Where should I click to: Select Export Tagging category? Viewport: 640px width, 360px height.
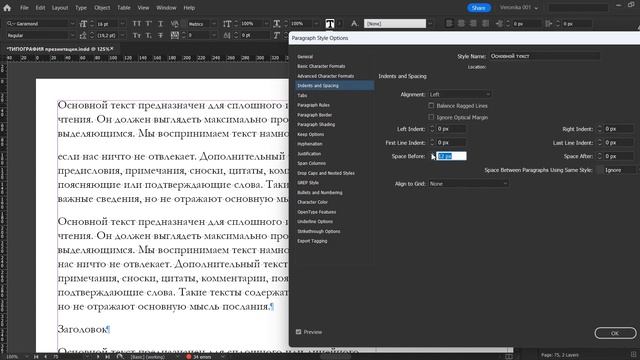click(x=312, y=241)
